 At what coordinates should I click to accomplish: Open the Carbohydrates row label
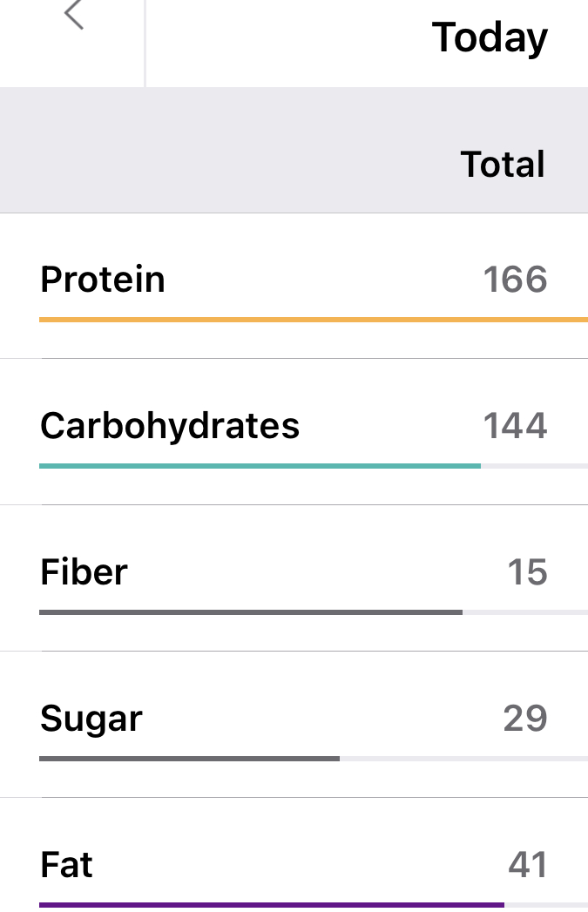coord(170,426)
